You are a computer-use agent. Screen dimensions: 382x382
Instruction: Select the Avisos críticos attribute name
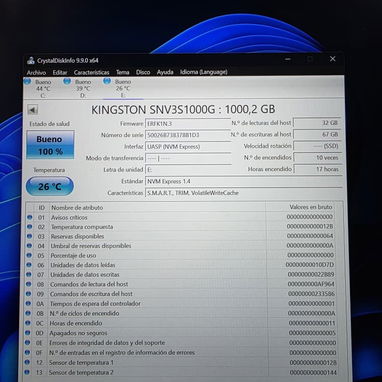tap(69, 217)
